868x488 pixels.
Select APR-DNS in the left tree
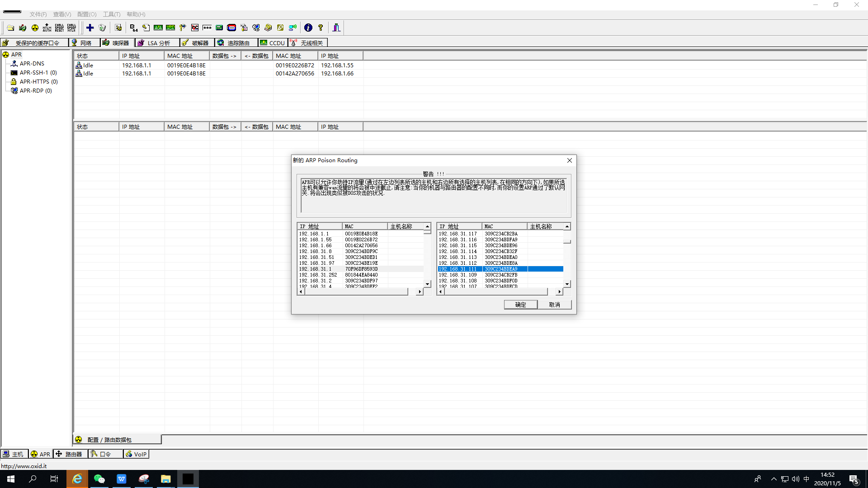click(32, 64)
